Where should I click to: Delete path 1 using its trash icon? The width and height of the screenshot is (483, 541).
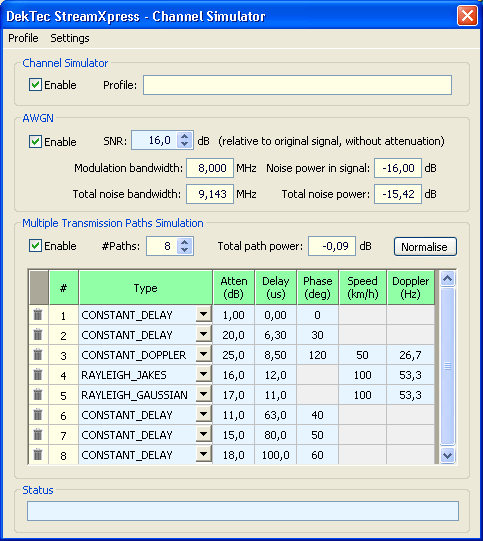38,314
